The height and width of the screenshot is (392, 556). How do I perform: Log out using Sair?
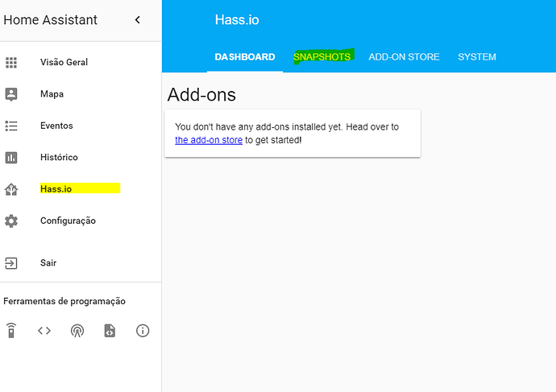point(48,262)
